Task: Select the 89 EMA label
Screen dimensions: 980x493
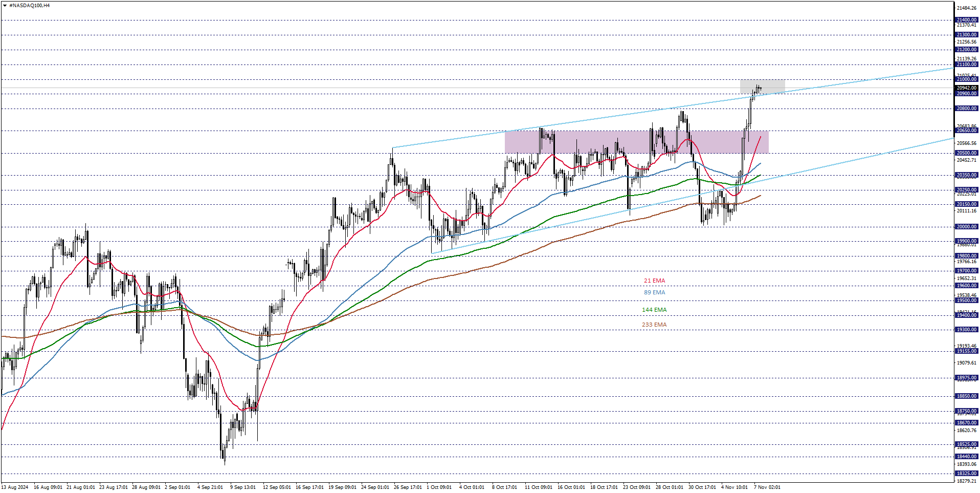Action: [654, 292]
